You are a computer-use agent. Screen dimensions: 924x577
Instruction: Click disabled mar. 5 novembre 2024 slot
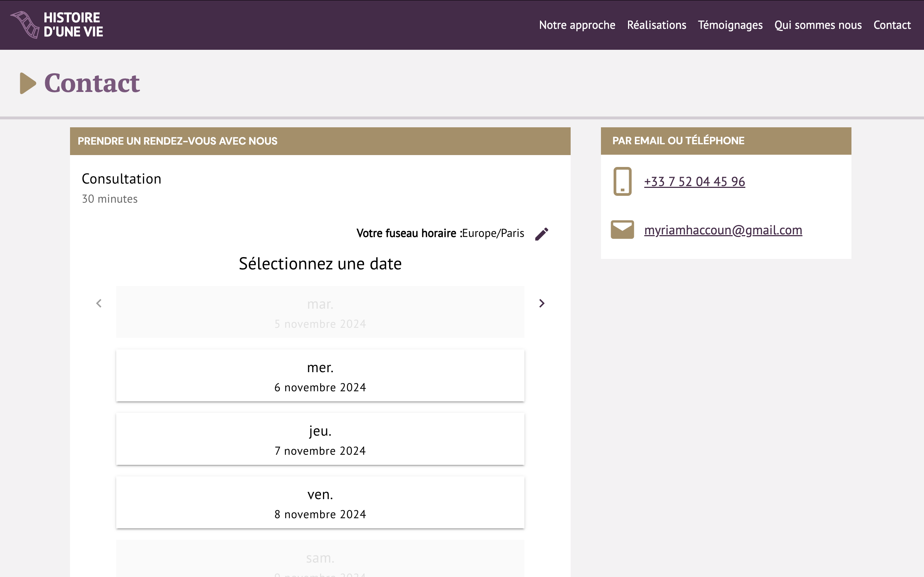click(320, 312)
